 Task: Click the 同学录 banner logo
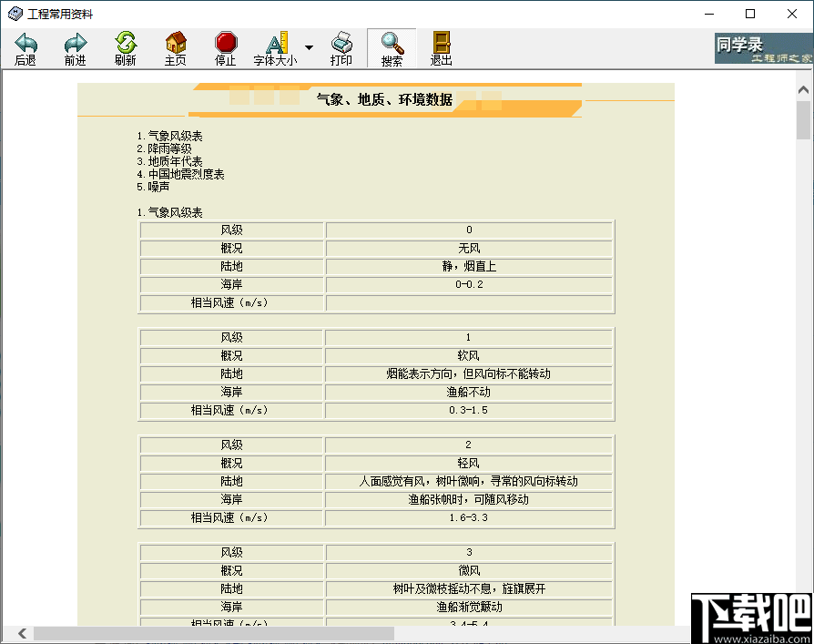[x=763, y=49]
